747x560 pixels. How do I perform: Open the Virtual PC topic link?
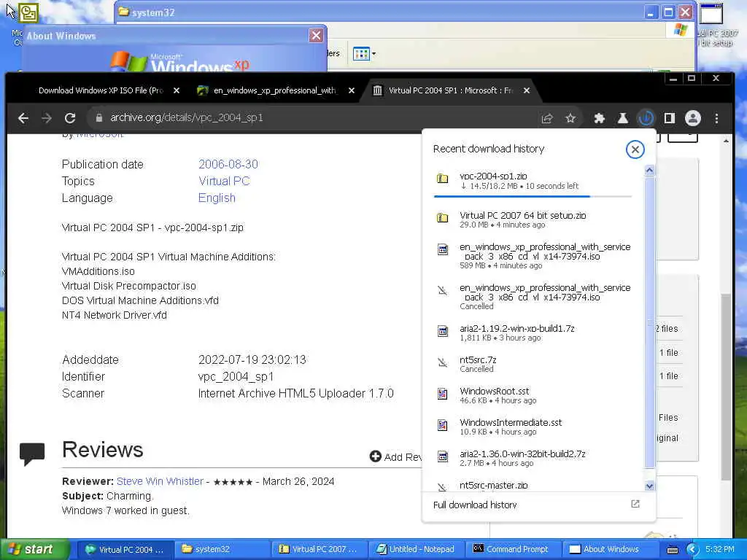coord(224,181)
